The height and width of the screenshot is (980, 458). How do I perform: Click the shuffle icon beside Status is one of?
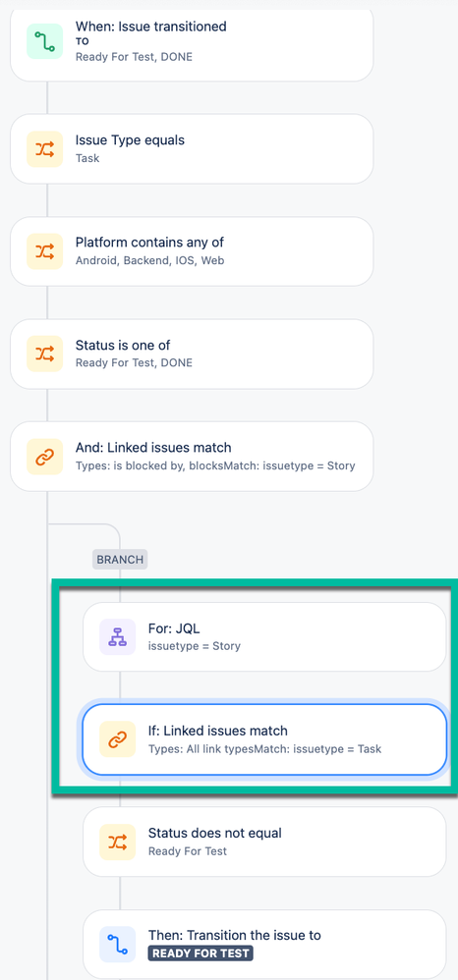pyautogui.click(x=44, y=354)
